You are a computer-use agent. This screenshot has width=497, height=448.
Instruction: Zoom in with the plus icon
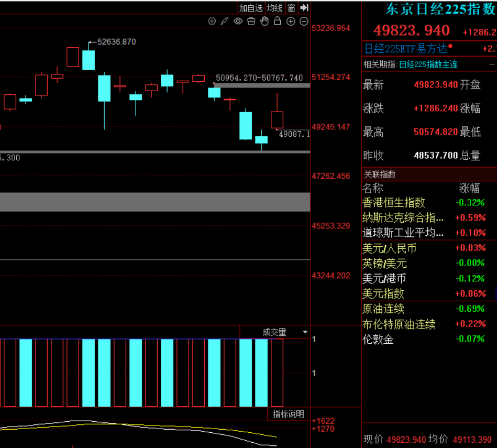(x=291, y=21)
